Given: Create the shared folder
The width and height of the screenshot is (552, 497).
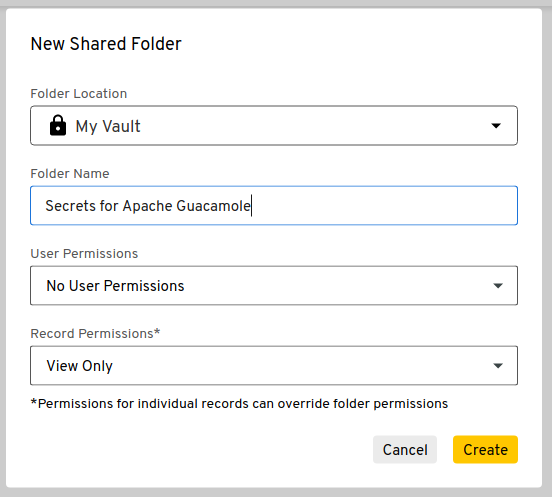Looking at the screenshot, I should [485, 449].
